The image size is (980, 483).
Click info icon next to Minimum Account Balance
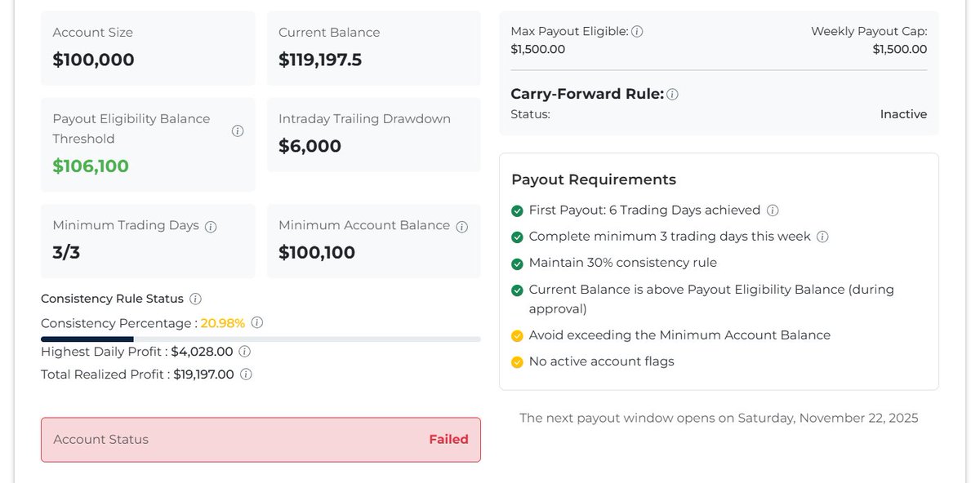[461, 227]
